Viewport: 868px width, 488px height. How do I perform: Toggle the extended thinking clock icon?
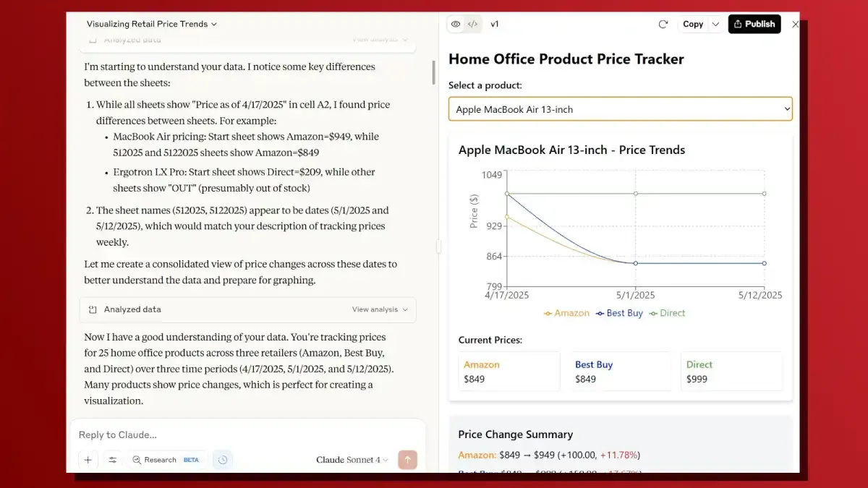point(223,460)
